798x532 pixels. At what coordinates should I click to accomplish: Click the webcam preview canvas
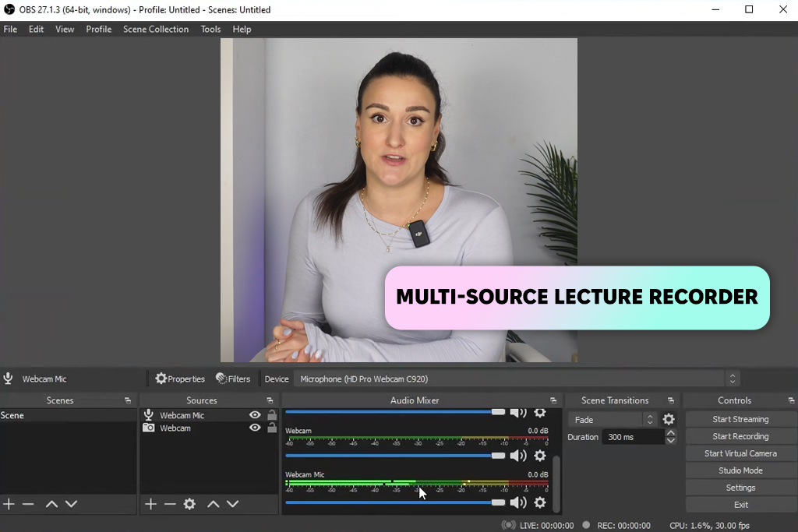398,200
